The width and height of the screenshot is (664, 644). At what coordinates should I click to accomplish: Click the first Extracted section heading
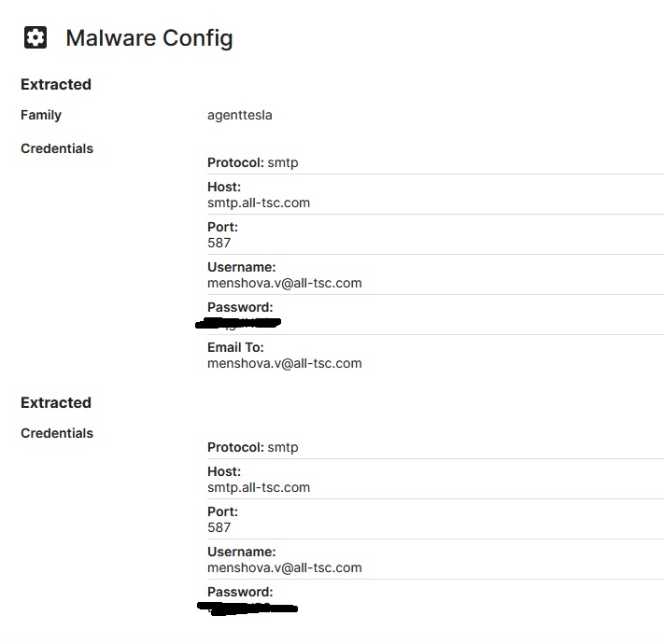pos(56,84)
